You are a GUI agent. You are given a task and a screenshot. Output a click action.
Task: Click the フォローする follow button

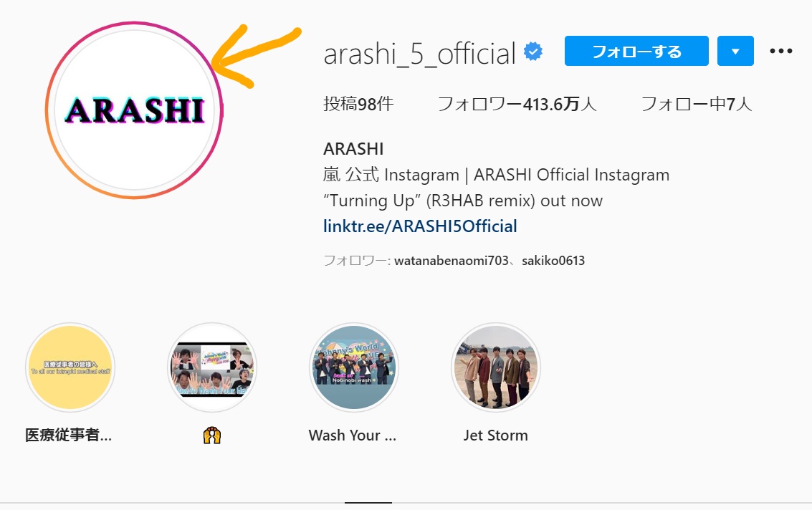click(x=636, y=51)
